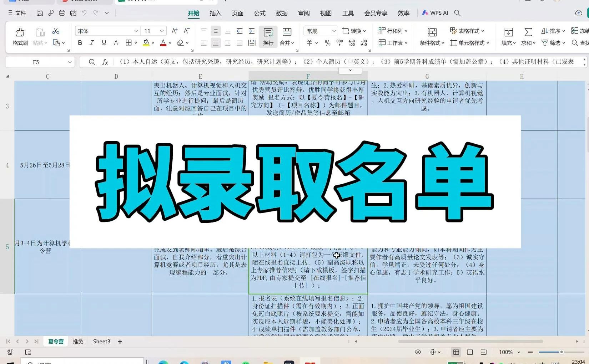Click the Cut scissors icon
The height and width of the screenshot is (364, 589).
point(56,31)
